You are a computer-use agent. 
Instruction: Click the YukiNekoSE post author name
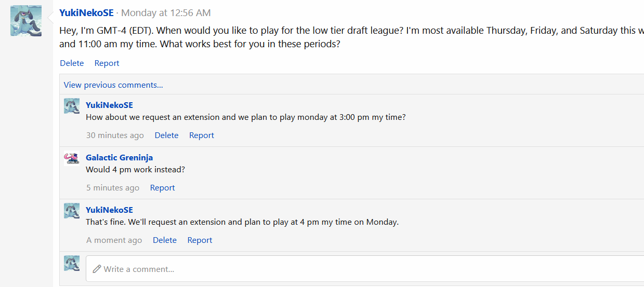[86, 13]
